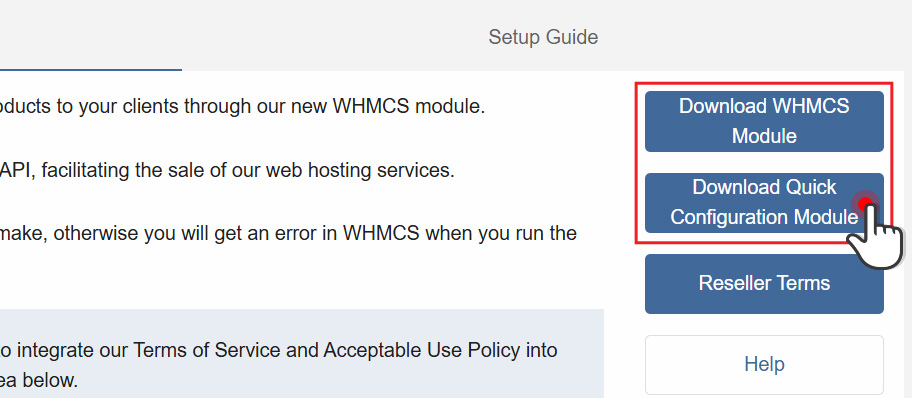Switch to the Setup Guide tab
Viewport: 912px width, 398px height.
point(543,37)
